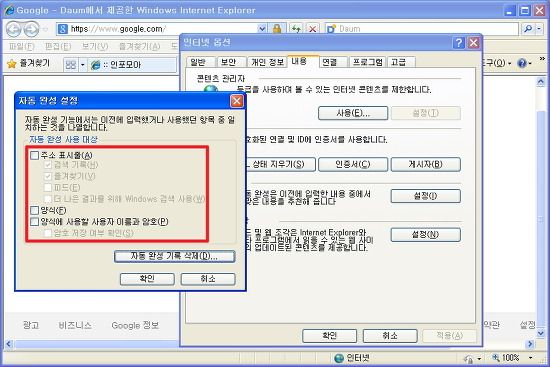Viewport: 550px width, 367px height.
Task: Click the Google 정보 link
Action: [135, 325]
